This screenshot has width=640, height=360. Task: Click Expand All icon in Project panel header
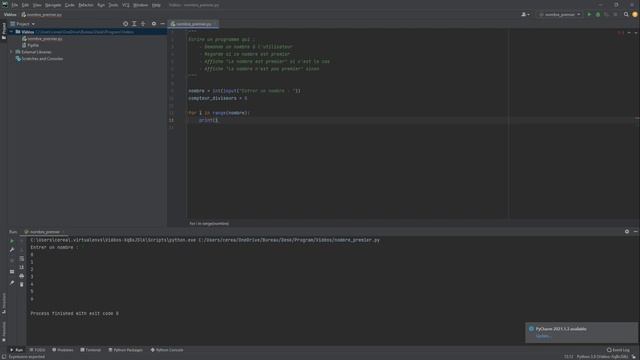click(134, 24)
